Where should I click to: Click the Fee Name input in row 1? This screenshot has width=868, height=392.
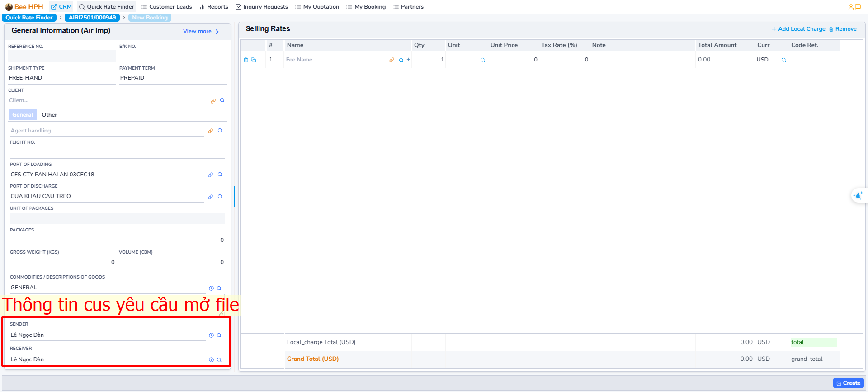(x=335, y=60)
